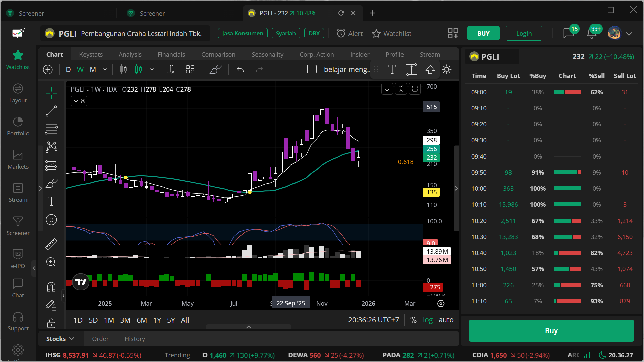Image resolution: width=644 pixels, height=362 pixels.
Task: Switch to the Financials tab
Action: click(171, 54)
